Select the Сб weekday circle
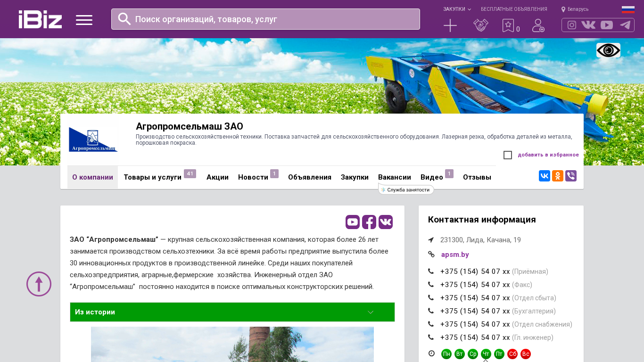644x362 pixels. coord(512,354)
